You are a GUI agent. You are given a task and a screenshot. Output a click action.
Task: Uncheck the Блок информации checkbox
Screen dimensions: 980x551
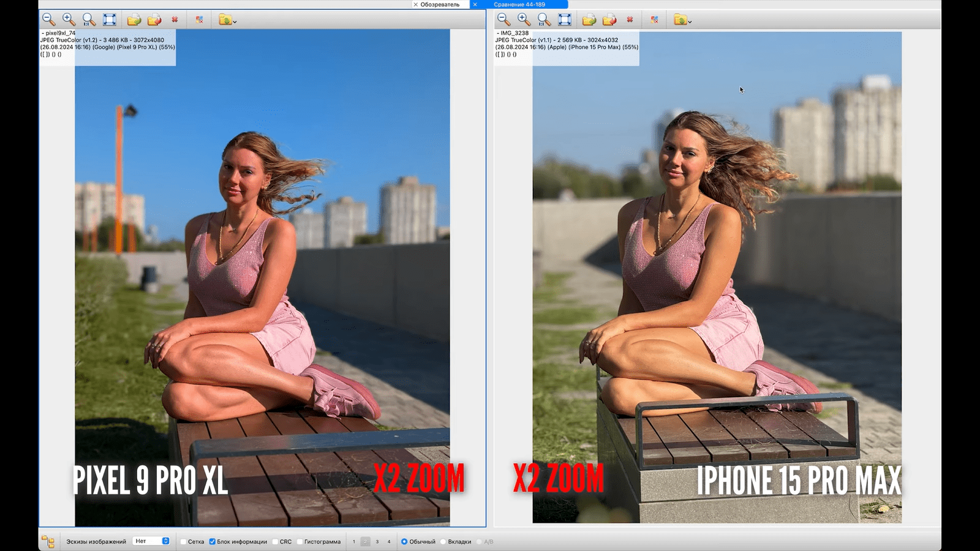coord(213,542)
